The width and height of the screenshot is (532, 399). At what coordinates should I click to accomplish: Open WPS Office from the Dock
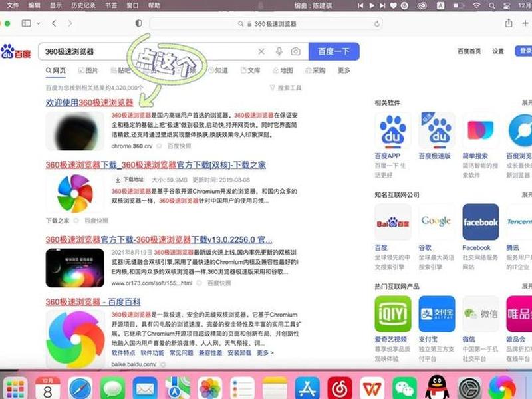372,388
